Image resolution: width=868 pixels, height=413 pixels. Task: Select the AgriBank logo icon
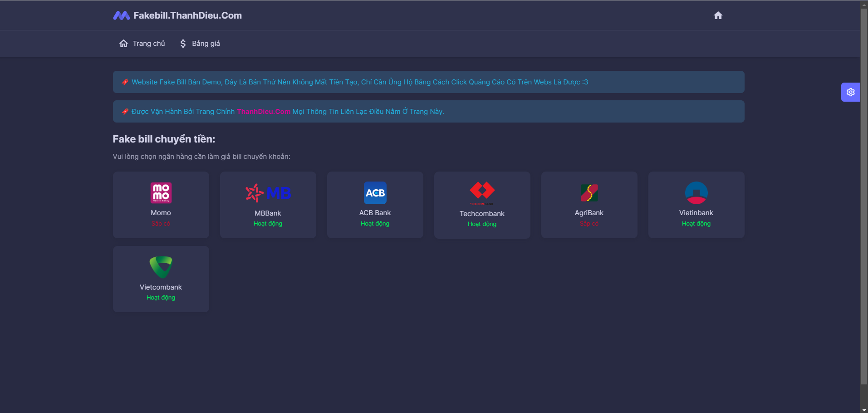[589, 193]
